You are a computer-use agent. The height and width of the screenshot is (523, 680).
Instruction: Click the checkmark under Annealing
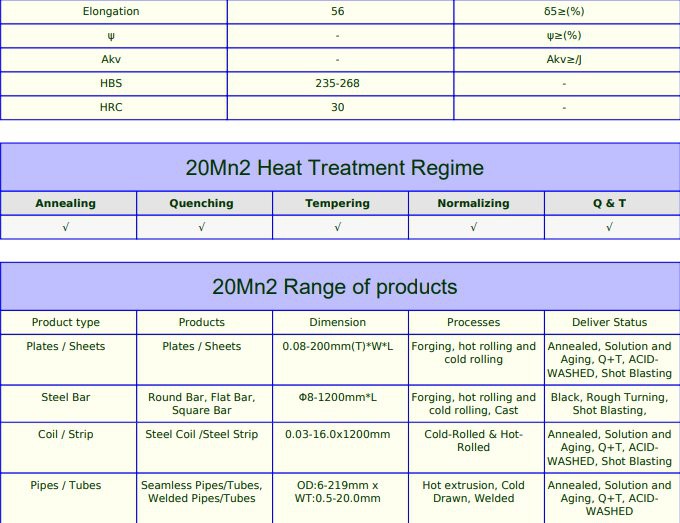pos(66,227)
